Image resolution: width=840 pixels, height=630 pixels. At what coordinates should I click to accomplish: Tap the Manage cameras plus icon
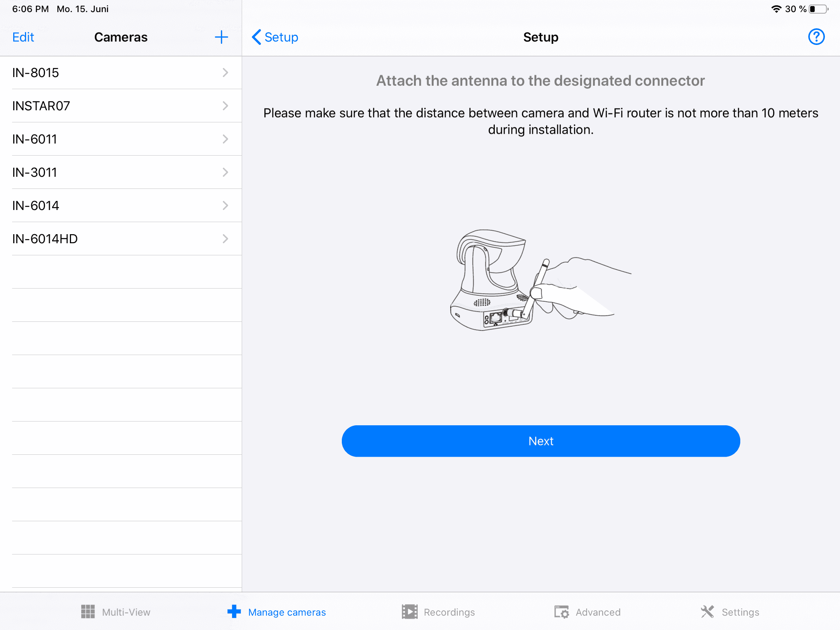coord(234,611)
